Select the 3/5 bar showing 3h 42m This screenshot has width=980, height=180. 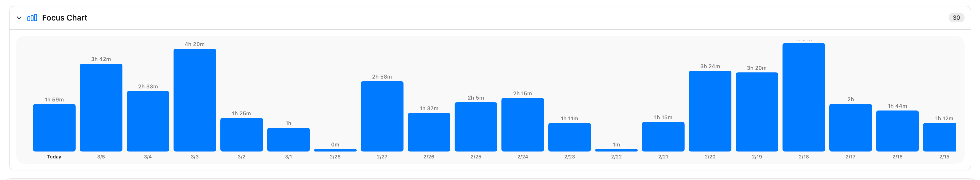tap(101, 108)
